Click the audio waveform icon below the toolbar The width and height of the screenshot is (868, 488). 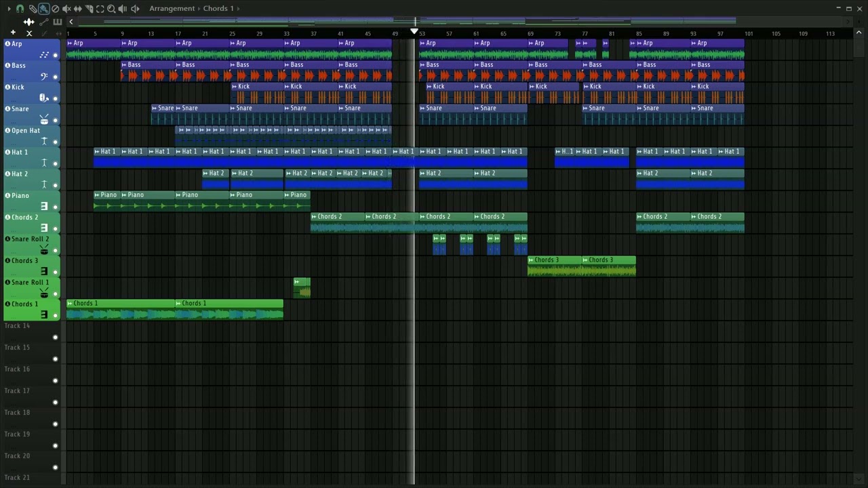coord(29,22)
